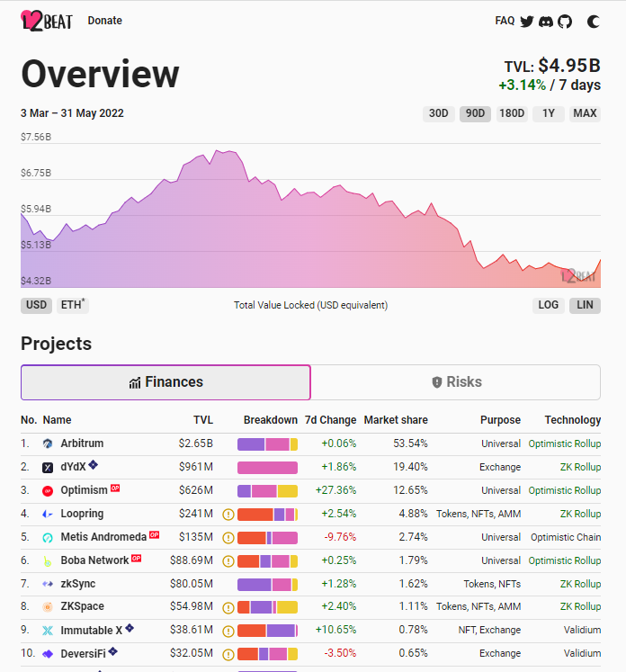The image size is (626, 672).
Task: Click the Arbitrum project logo
Action: pos(48,444)
